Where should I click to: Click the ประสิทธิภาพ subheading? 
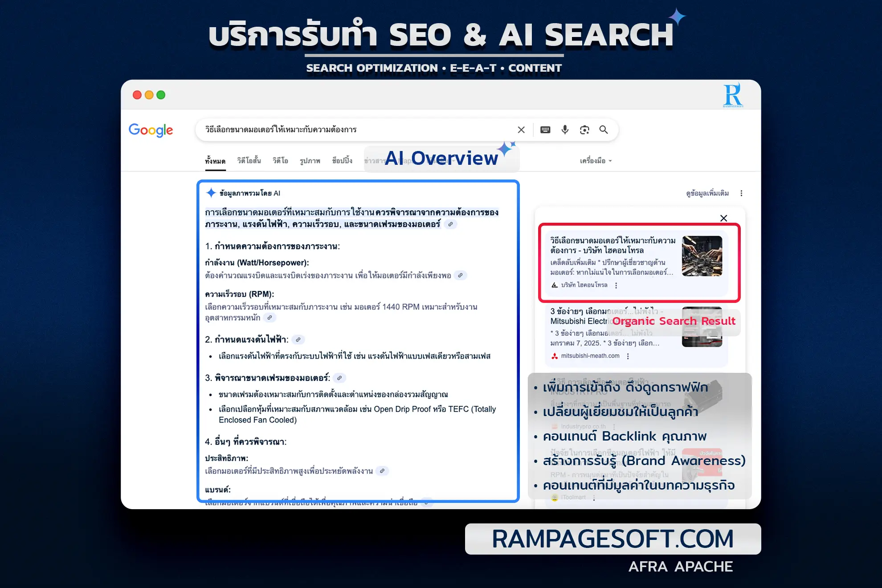(x=226, y=458)
